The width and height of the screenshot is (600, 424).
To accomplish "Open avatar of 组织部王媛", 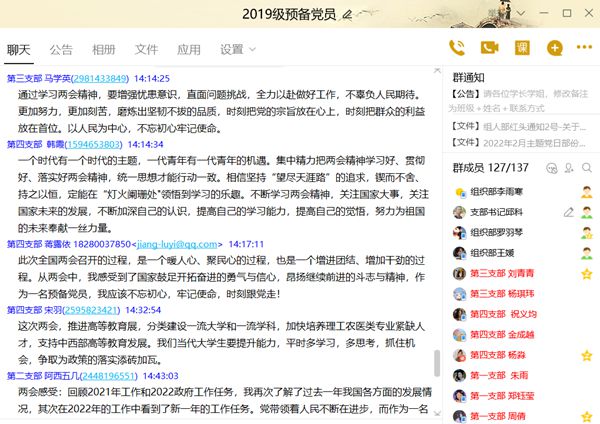I will (x=460, y=253).
